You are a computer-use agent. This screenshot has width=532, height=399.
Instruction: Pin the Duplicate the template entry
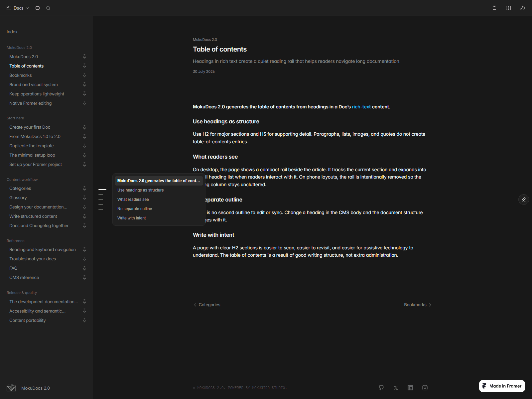point(84,146)
